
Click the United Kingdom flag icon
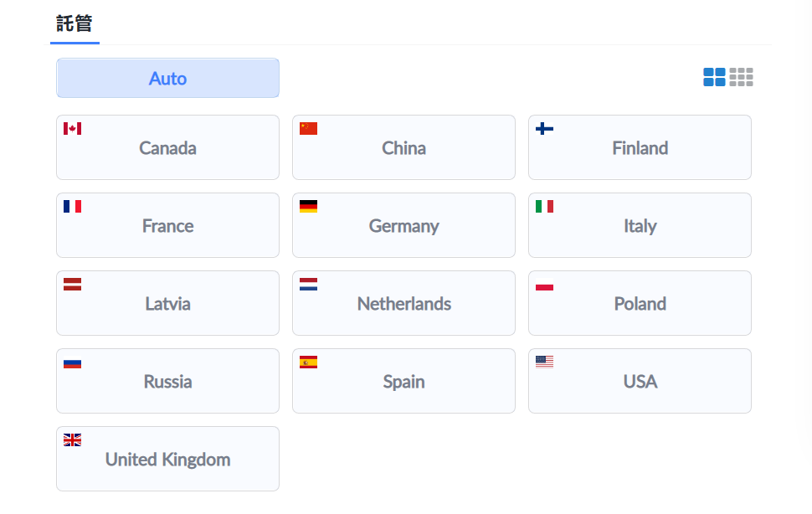click(x=72, y=440)
